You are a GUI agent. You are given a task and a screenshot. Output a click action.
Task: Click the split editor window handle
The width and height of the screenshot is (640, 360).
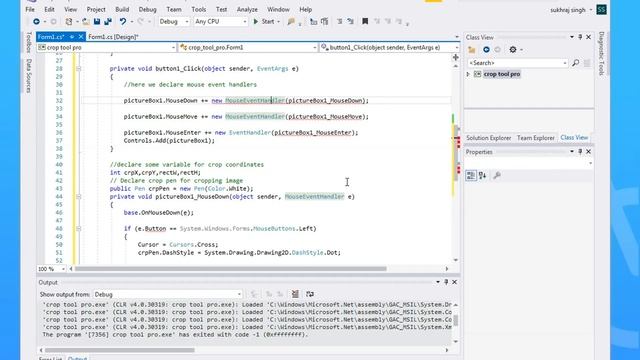coord(456,58)
